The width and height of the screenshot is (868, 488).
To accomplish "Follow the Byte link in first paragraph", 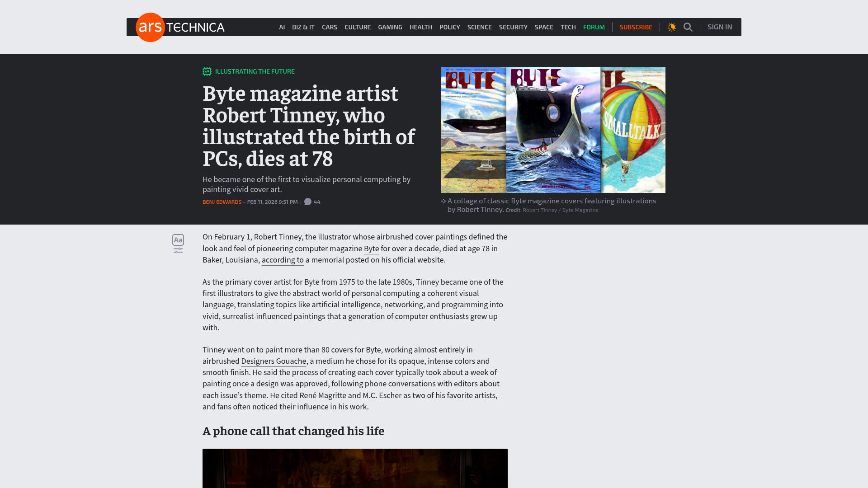I will pyautogui.click(x=372, y=249).
